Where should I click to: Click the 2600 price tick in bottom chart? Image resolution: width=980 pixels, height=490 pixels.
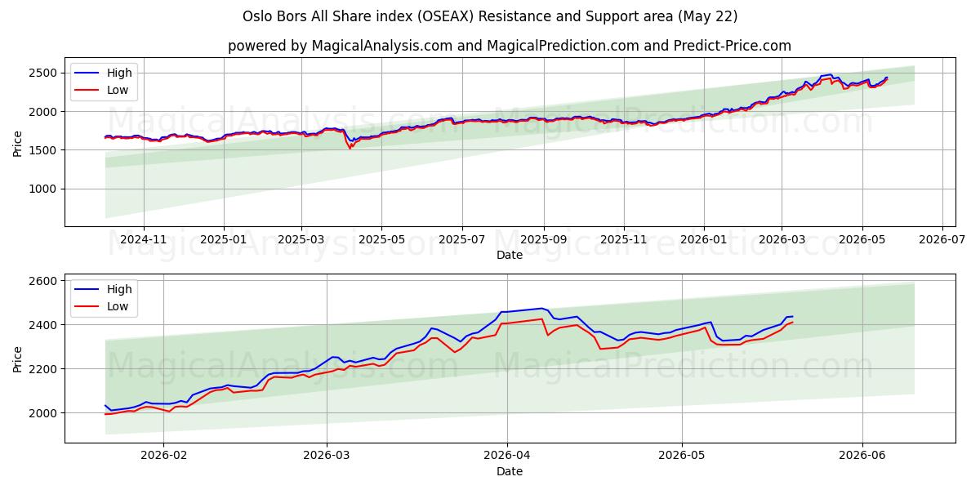coord(45,281)
